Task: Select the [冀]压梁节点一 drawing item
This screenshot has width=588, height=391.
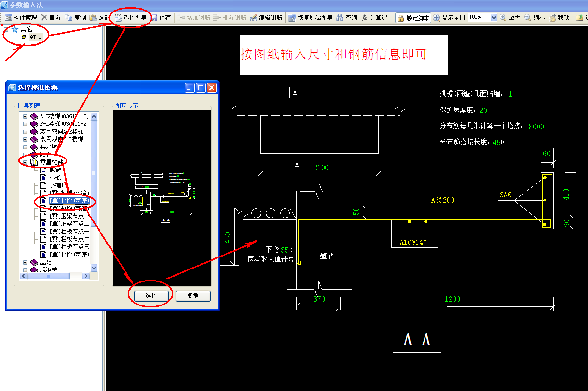Action: (69, 216)
